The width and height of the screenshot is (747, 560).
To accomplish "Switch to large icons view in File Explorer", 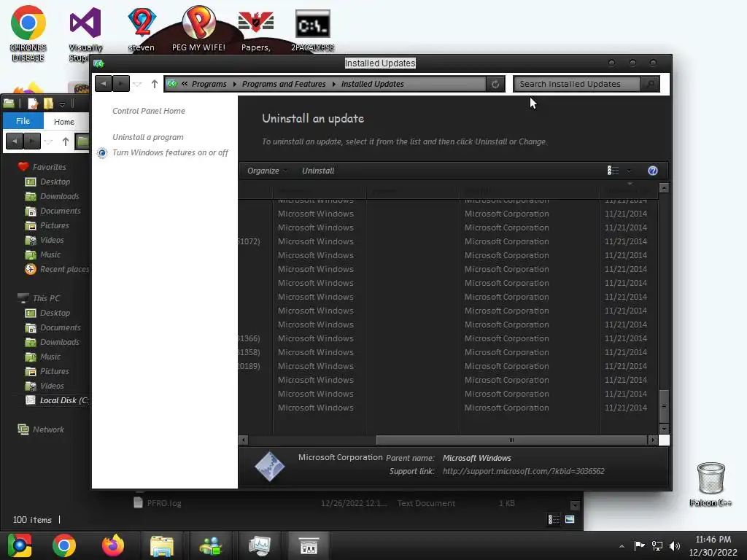I will [570, 519].
